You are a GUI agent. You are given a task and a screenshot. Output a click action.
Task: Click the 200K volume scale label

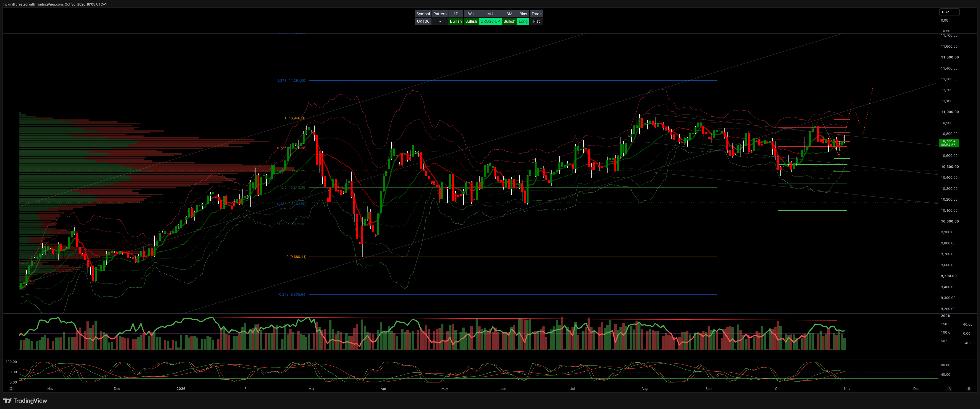945,316
